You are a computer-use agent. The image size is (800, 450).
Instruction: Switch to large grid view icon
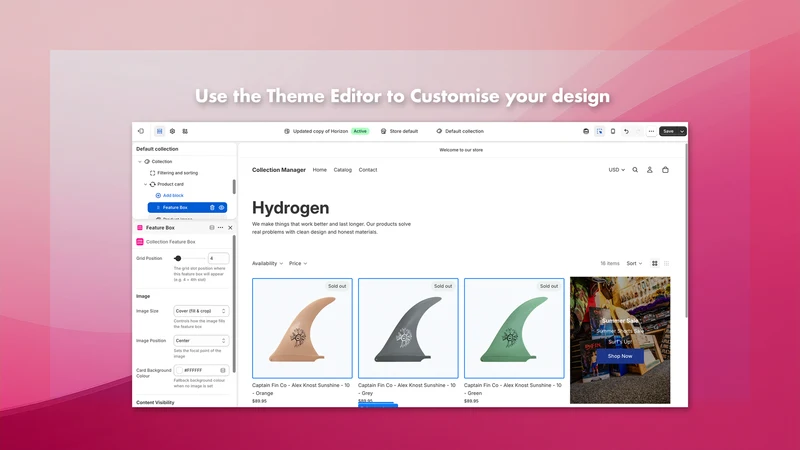coord(655,263)
